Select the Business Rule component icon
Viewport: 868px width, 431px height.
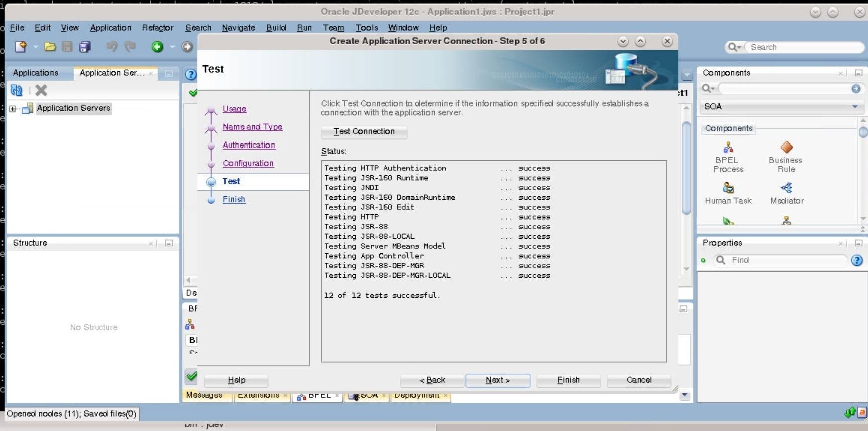[786, 147]
